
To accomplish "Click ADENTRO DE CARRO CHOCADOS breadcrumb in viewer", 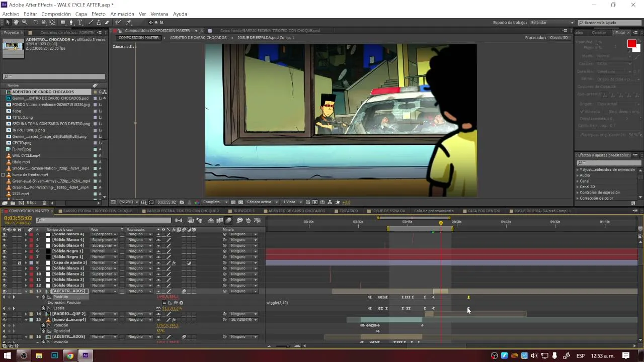I will click(198, 38).
